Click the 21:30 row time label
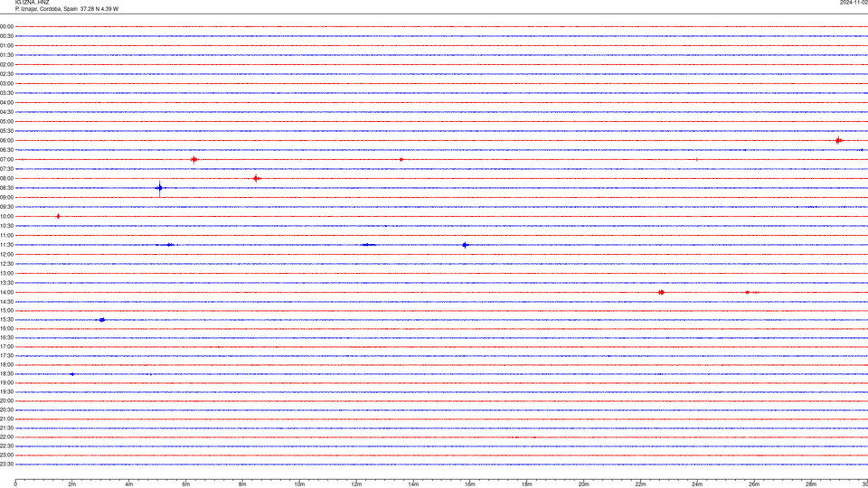The image size is (868, 488). (6, 427)
